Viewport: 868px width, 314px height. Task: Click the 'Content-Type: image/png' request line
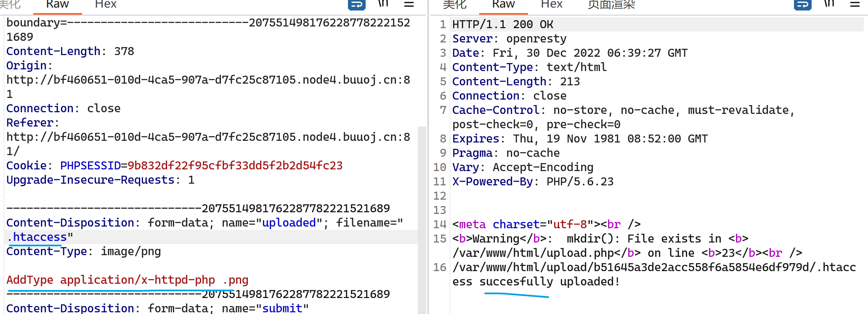(x=84, y=251)
